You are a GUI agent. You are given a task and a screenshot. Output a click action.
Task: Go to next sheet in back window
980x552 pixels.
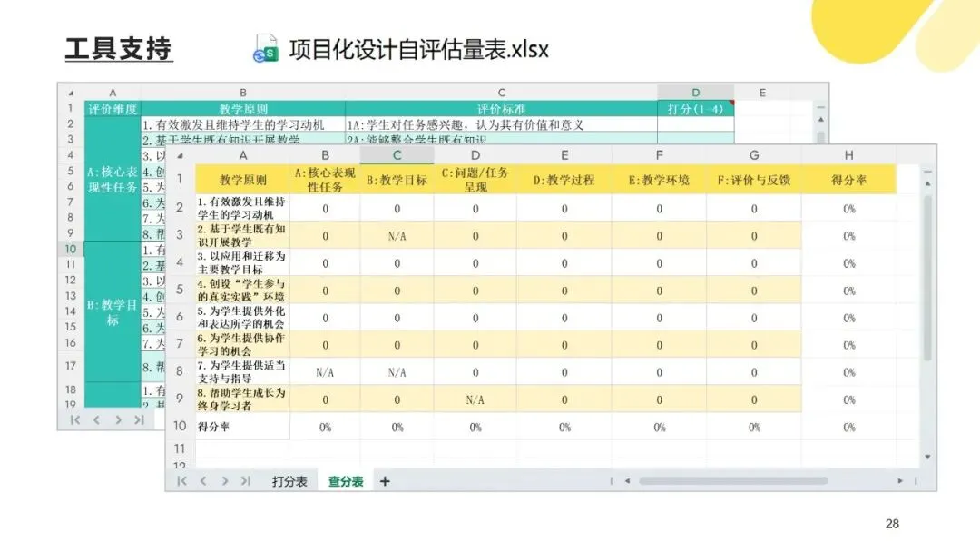117,420
